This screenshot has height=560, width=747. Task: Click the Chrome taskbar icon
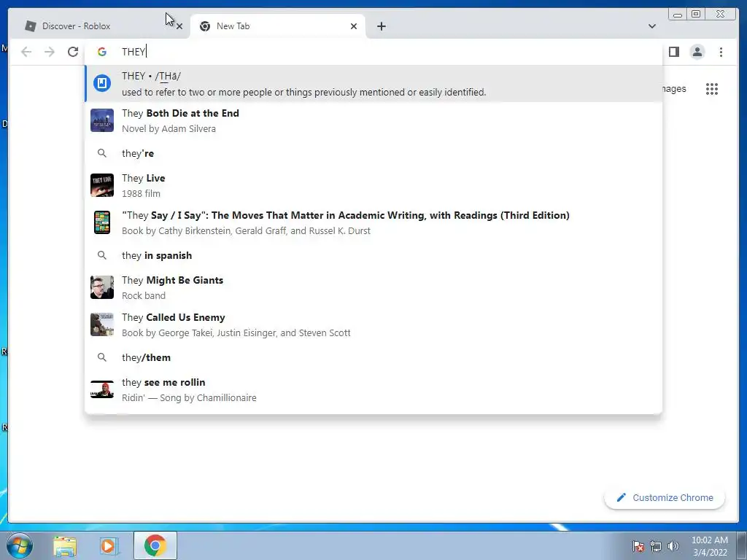(x=155, y=545)
